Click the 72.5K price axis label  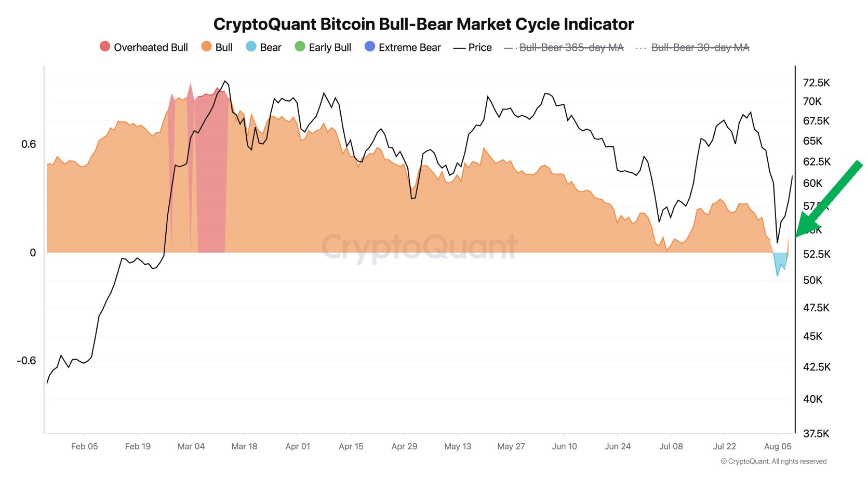click(816, 83)
